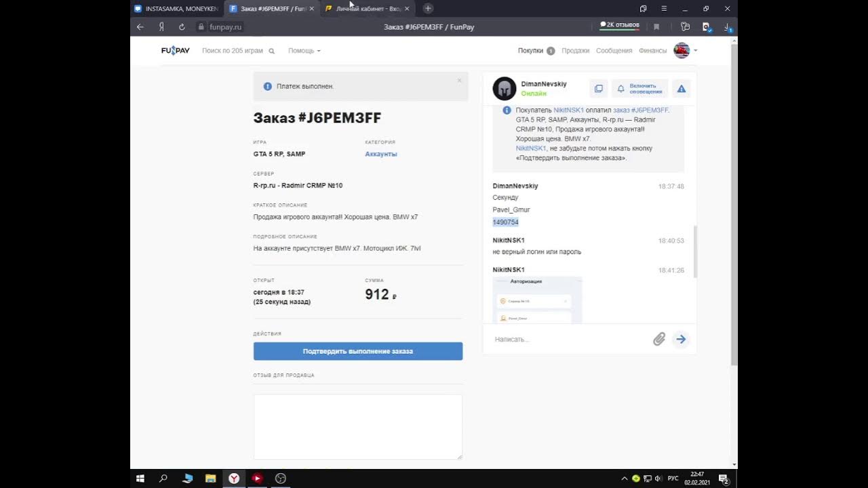Click the report warning triangle icon
This screenshot has width=868, height=488.
point(682,89)
